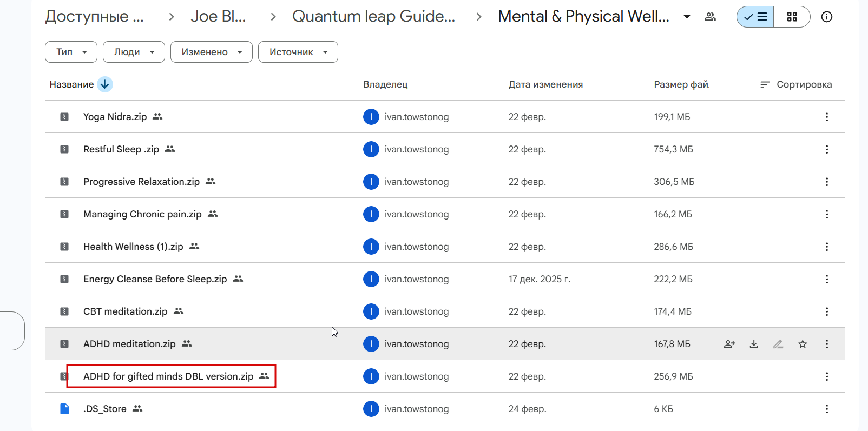Open the Источник filter dropdown
The image size is (868, 431).
click(298, 52)
